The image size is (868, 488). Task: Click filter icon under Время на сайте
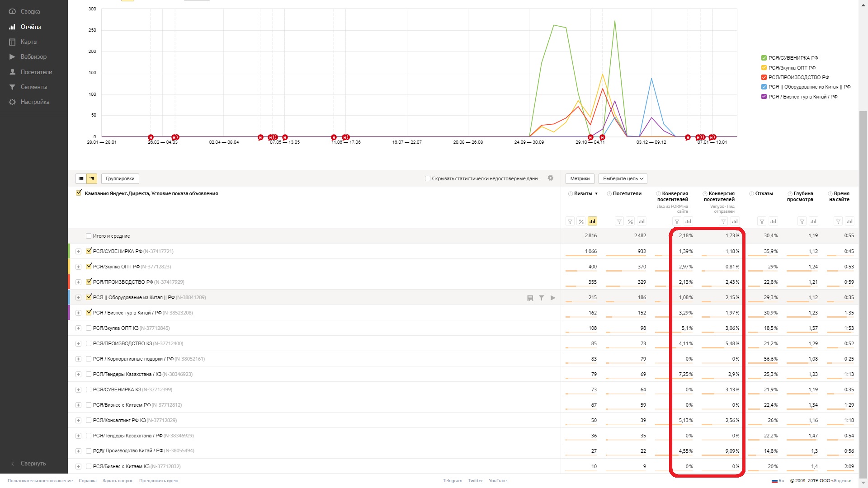pos(838,221)
